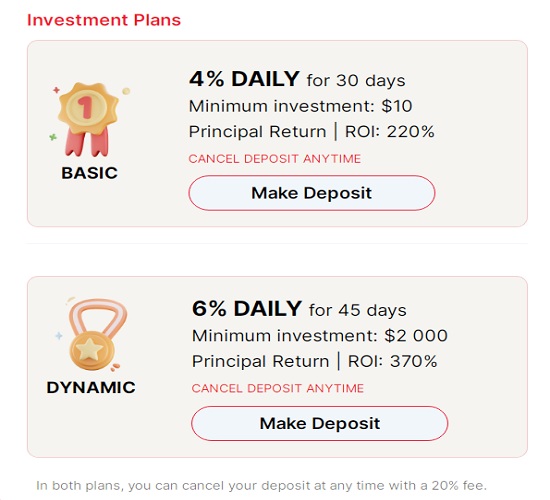Click the BASIC plan label
Viewport: 550px width, 500px height.
coord(89,173)
